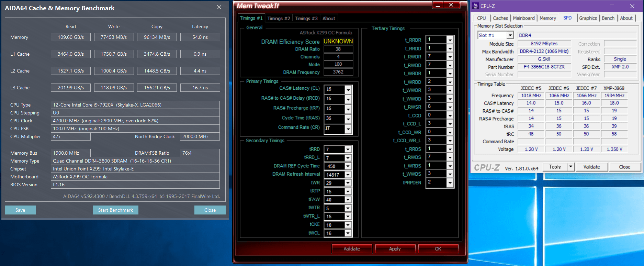
Task: Click the CPU-Z application icon in title bar
Action: coord(475,6)
